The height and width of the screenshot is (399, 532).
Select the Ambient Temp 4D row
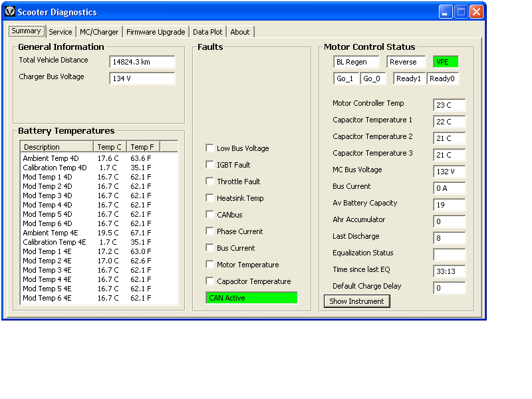99,158
